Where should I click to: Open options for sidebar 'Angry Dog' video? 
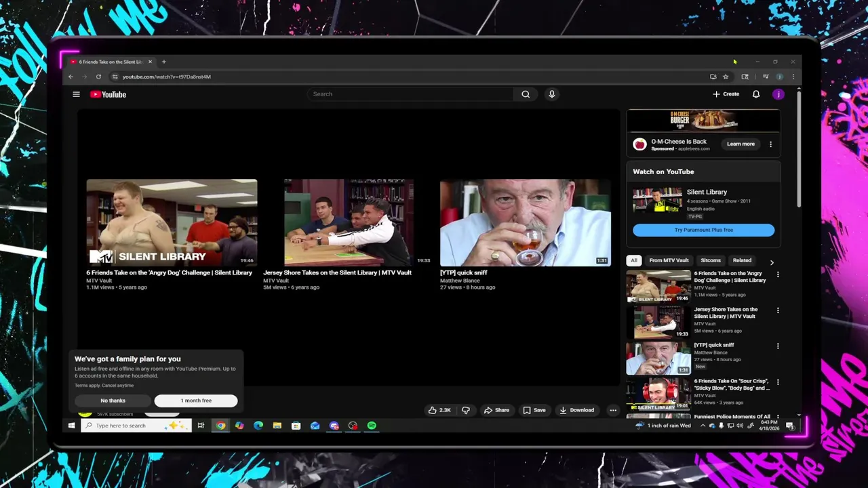(778, 274)
